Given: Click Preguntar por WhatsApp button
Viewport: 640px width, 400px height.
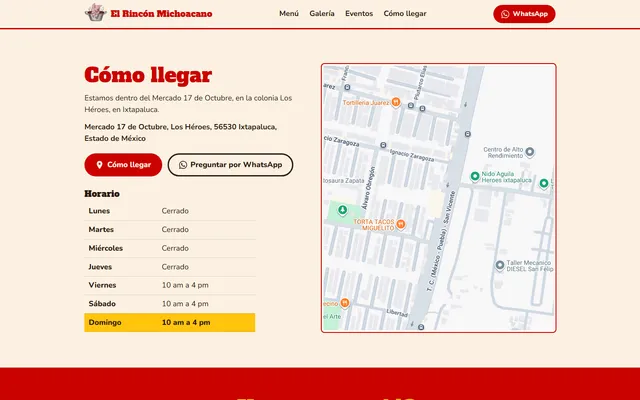Looking at the screenshot, I should click(x=230, y=165).
